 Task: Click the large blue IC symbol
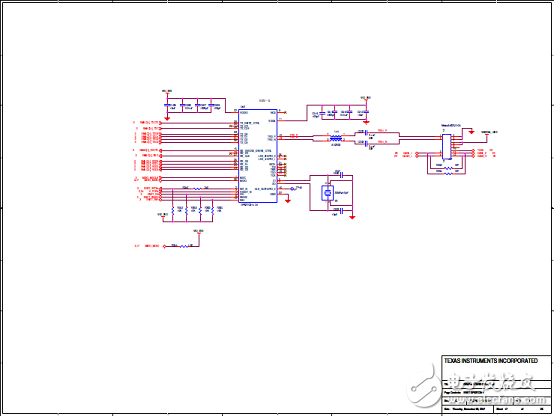click(258, 156)
